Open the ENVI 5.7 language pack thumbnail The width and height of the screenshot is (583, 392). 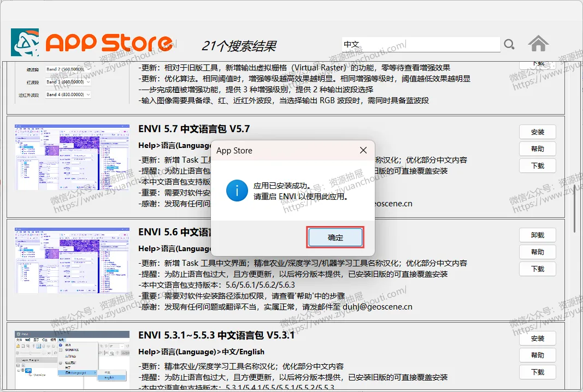pyautogui.click(x=72, y=157)
